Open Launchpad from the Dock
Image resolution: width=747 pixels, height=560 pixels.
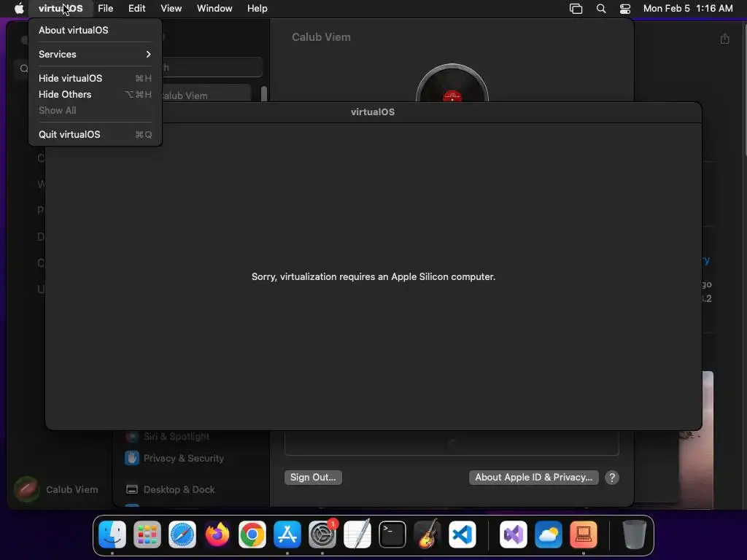point(147,534)
